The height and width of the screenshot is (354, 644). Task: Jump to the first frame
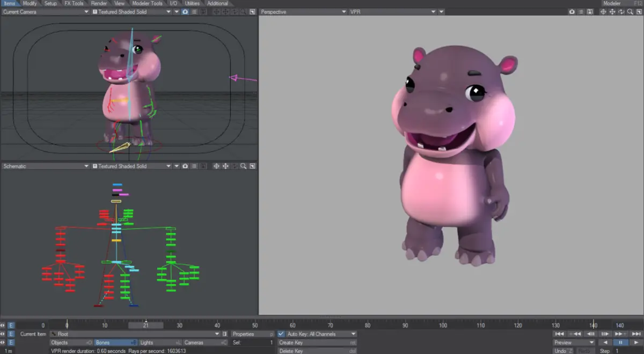(560, 334)
